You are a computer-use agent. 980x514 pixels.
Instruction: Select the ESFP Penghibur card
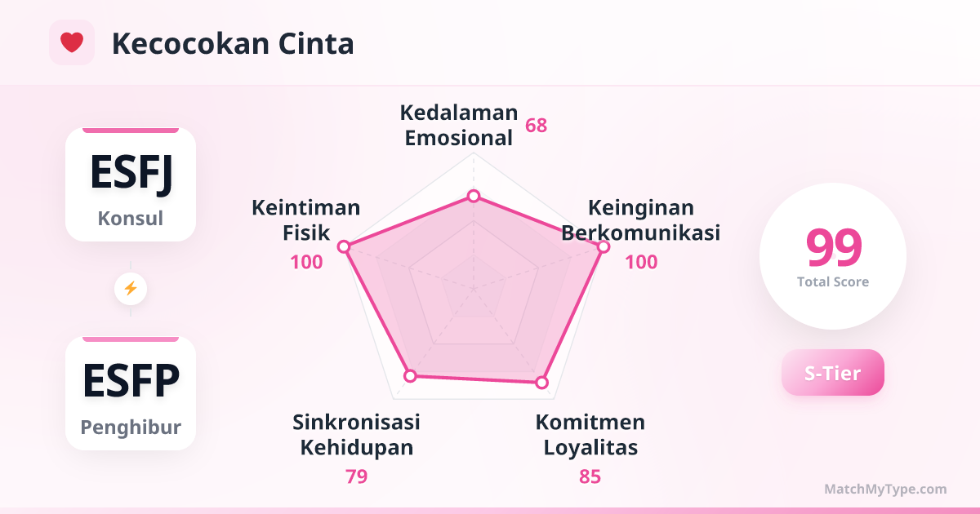click(x=131, y=393)
